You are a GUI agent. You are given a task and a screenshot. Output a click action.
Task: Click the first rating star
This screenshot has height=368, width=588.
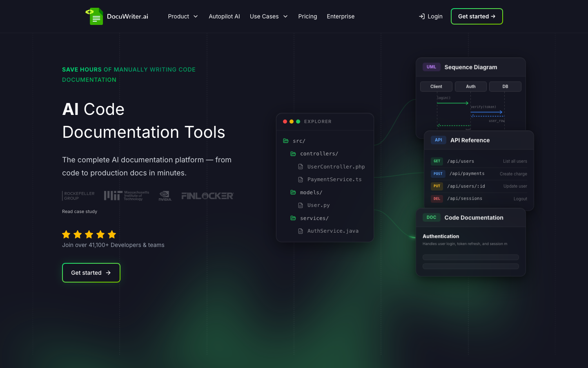pyautogui.click(x=66, y=234)
